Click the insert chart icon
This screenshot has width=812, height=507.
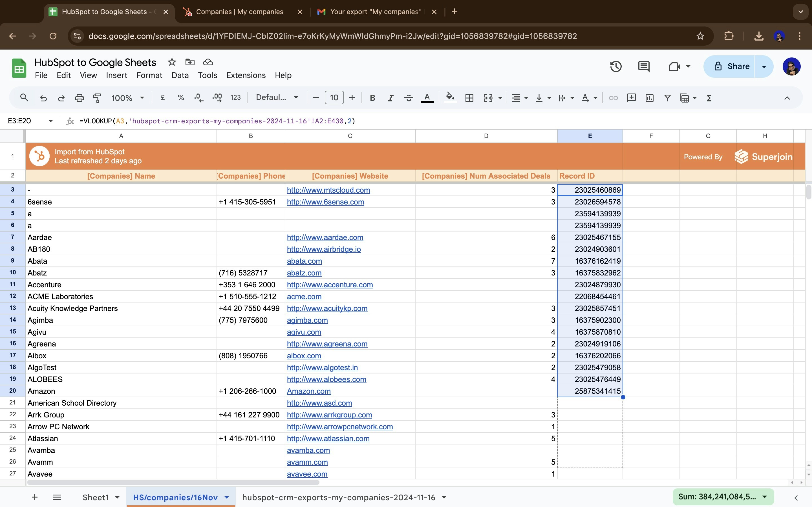pyautogui.click(x=649, y=98)
